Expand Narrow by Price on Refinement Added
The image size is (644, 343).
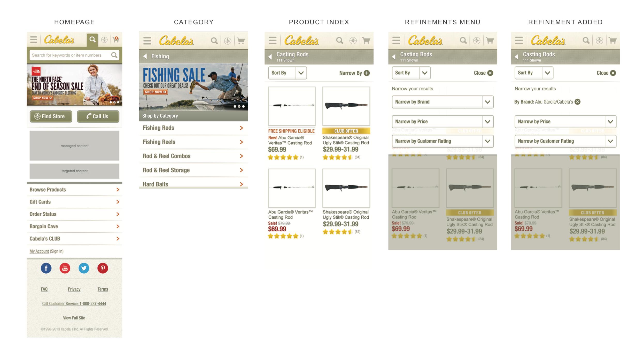[x=565, y=121]
